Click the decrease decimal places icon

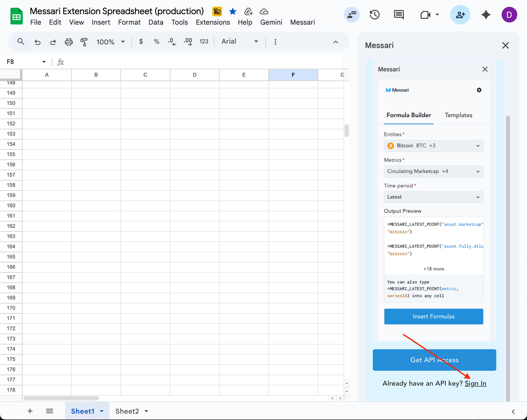(x=172, y=42)
